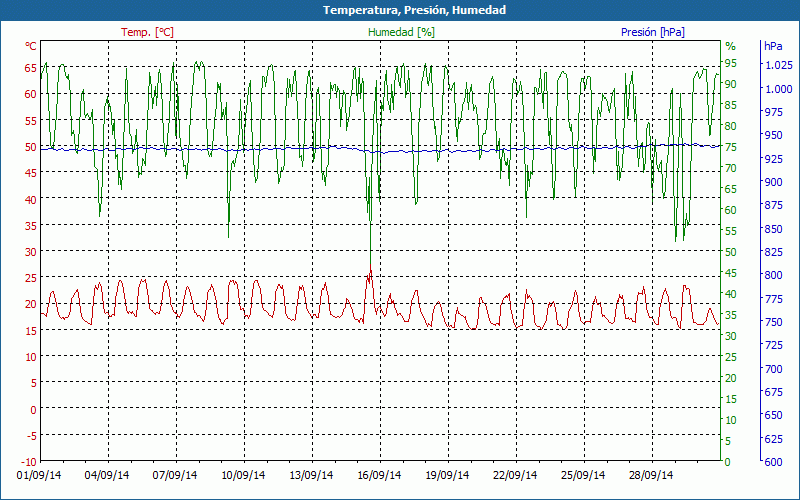Image resolution: width=800 pixels, height=500 pixels.
Task: Click the 25 value on humidity axis
Action: [x=731, y=357]
